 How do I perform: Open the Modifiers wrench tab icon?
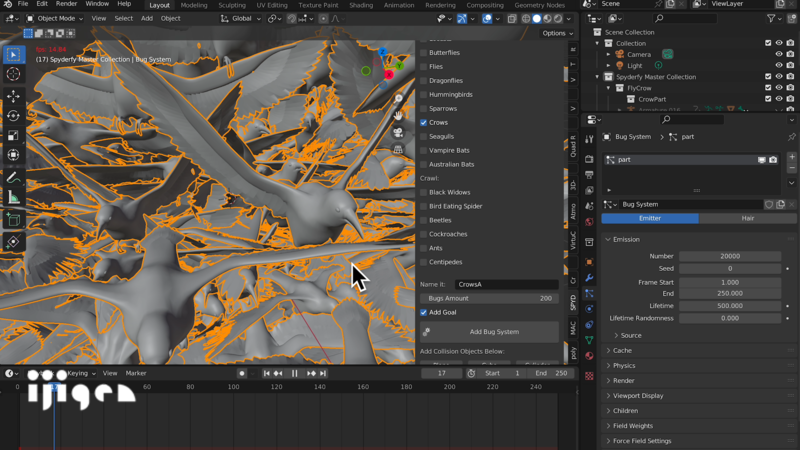(589, 278)
